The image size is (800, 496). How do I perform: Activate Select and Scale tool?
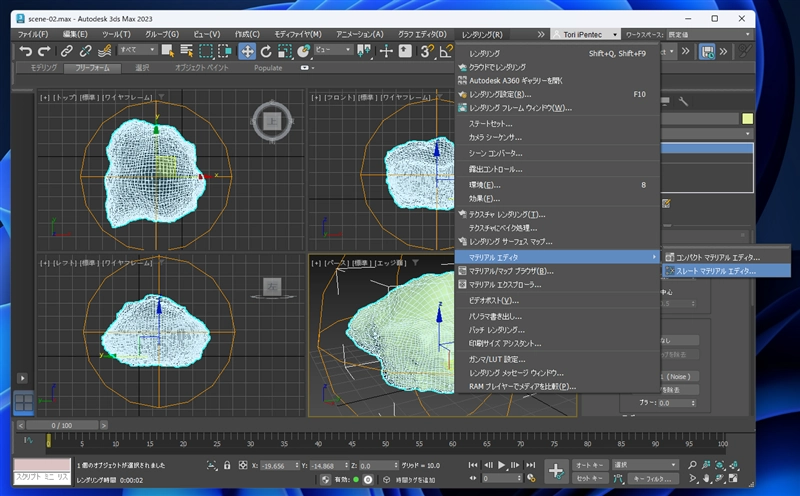click(x=285, y=51)
